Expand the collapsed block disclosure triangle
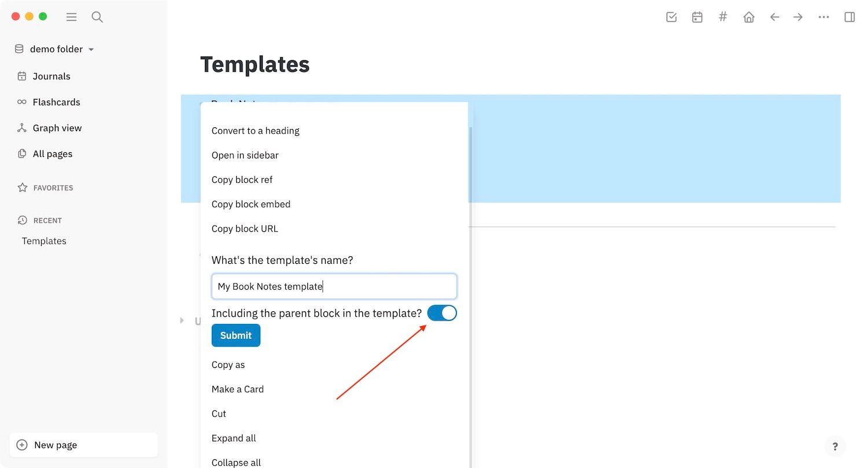The image size is (868, 468). [x=181, y=320]
